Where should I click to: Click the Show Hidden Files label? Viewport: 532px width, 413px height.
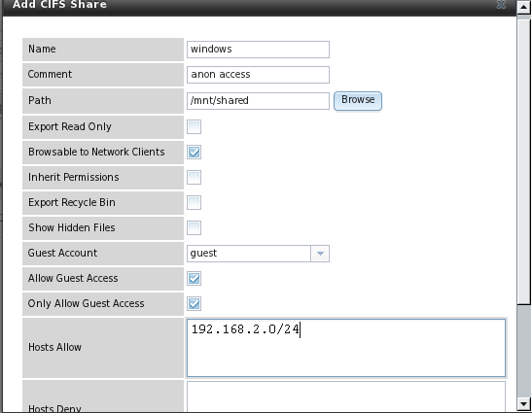coord(72,227)
